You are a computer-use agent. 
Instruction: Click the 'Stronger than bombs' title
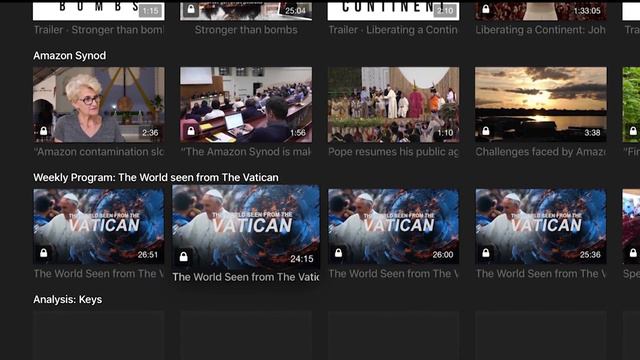click(246, 30)
